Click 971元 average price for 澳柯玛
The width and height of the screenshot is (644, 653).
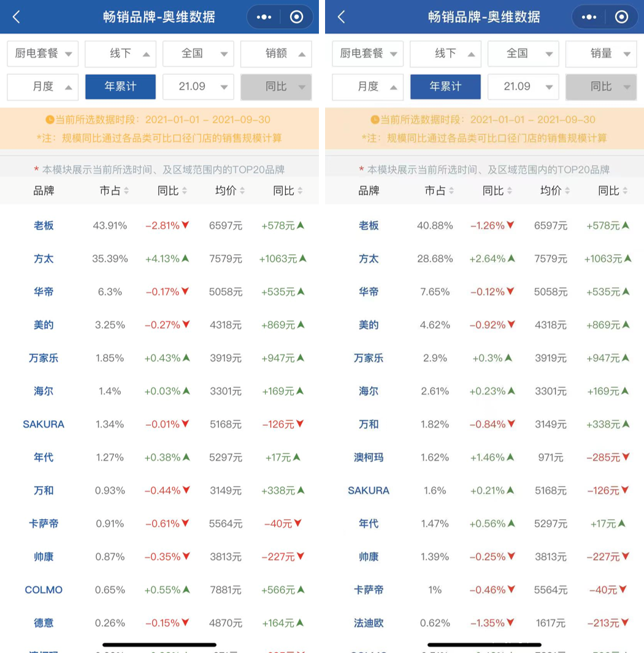551,457
